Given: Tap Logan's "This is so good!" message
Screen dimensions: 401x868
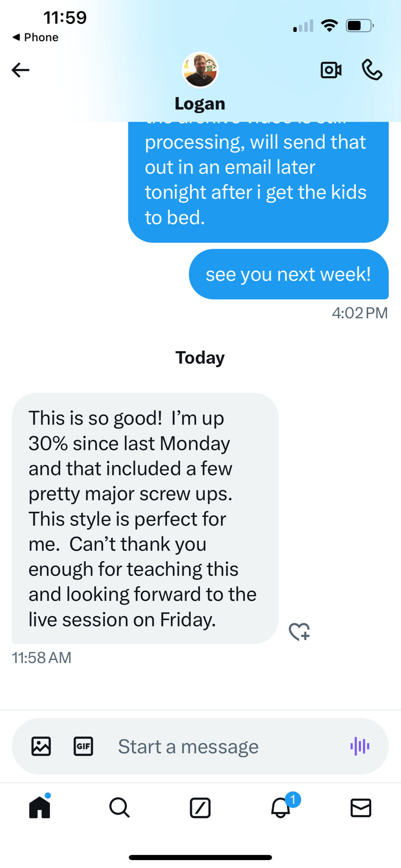Looking at the screenshot, I should (x=145, y=518).
